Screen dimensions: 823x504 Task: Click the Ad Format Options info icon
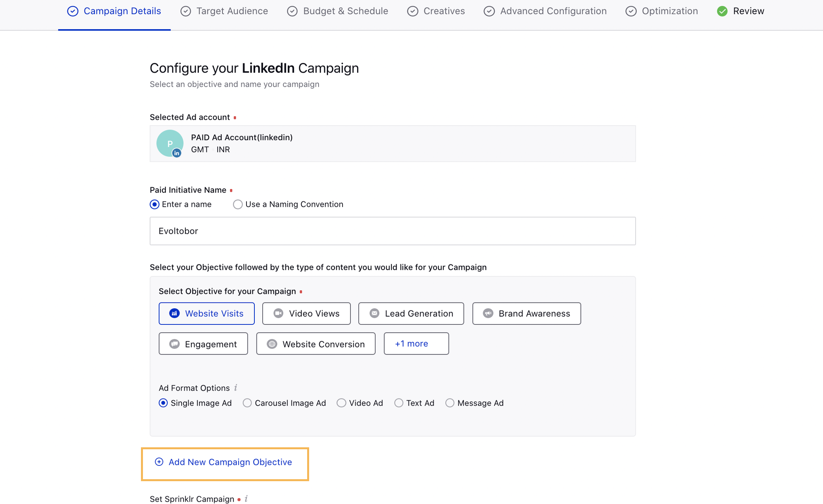[x=235, y=388]
